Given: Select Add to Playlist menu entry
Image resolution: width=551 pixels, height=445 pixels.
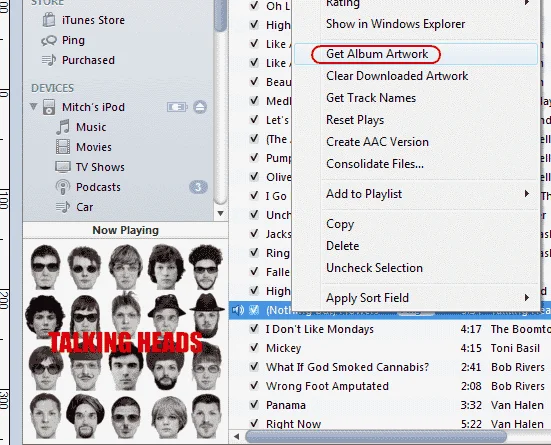Looking at the screenshot, I should [x=415, y=194].
